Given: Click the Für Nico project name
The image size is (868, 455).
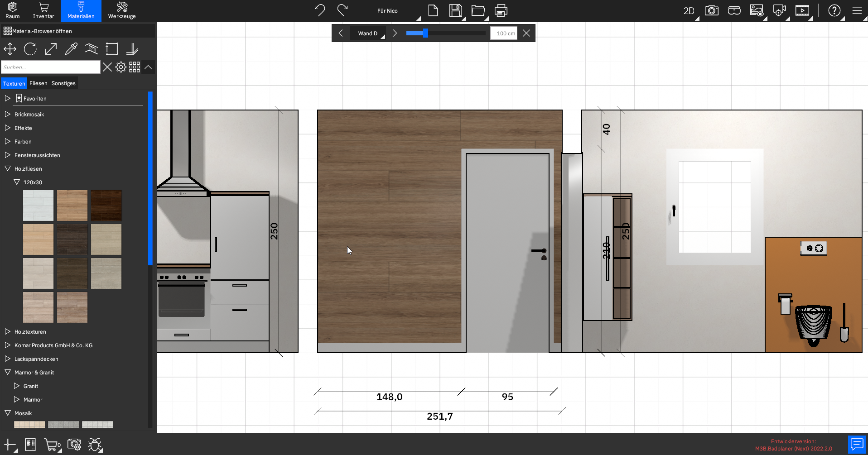Looking at the screenshot, I should [387, 10].
